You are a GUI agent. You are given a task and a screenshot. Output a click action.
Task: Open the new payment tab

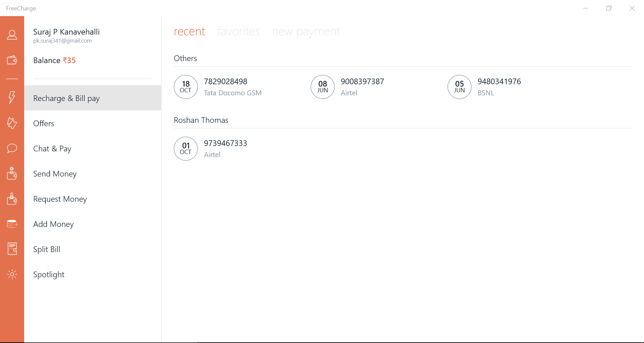point(306,32)
